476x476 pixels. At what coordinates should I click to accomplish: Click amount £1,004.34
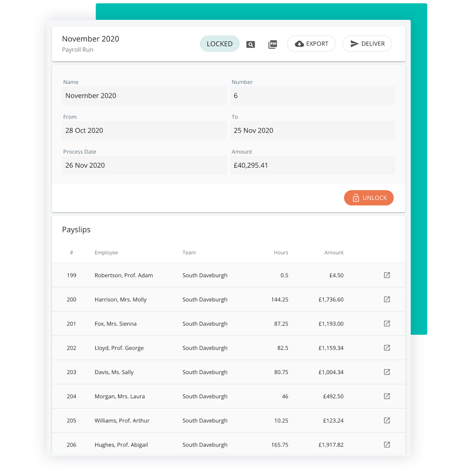(331, 372)
